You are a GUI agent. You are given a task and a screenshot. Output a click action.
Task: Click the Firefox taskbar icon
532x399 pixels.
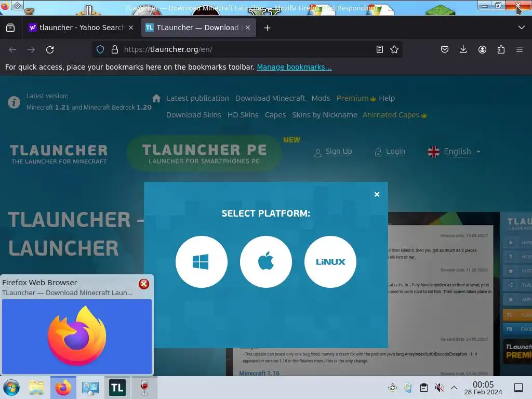[63, 388]
